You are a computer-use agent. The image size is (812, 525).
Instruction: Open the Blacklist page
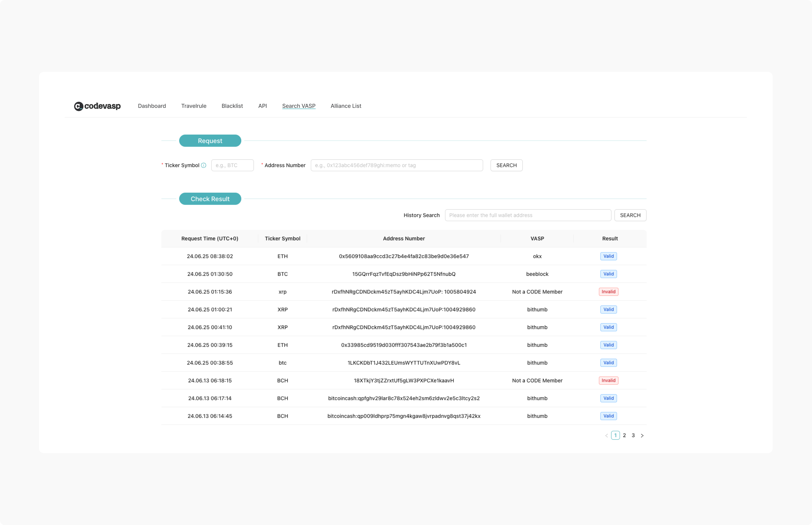[x=232, y=106]
